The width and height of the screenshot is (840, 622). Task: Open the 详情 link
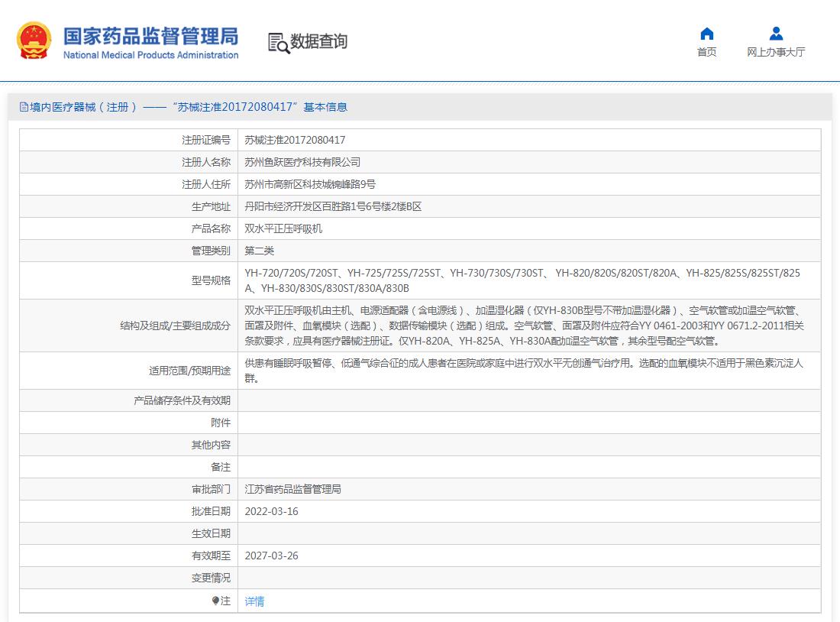(254, 601)
